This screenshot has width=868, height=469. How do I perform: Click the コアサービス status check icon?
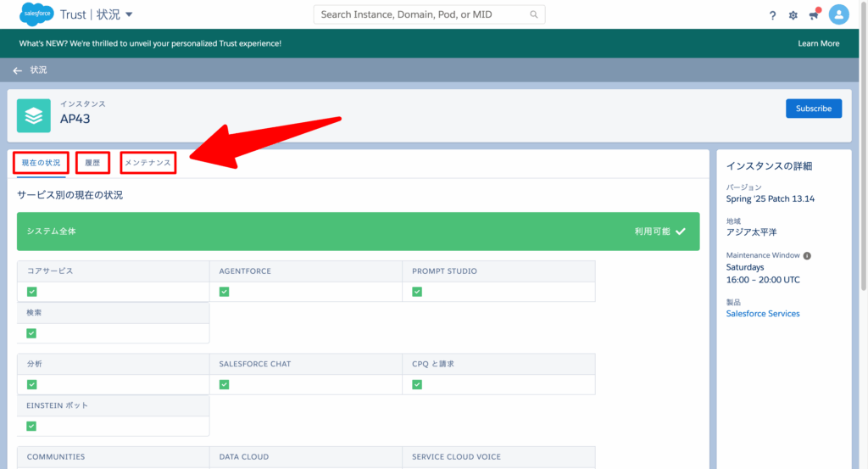click(31, 292)
